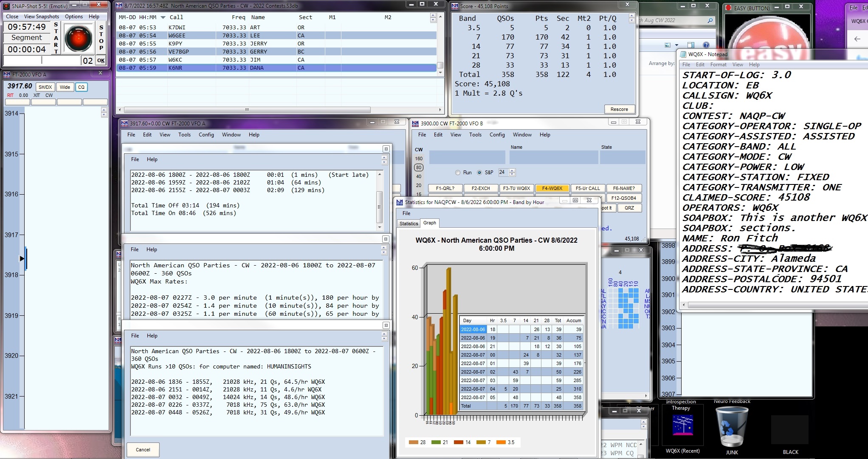The height and width of the screenshot is (459, 868).
Task: Click the SNAP-Shot text input field
Action: 42,61
